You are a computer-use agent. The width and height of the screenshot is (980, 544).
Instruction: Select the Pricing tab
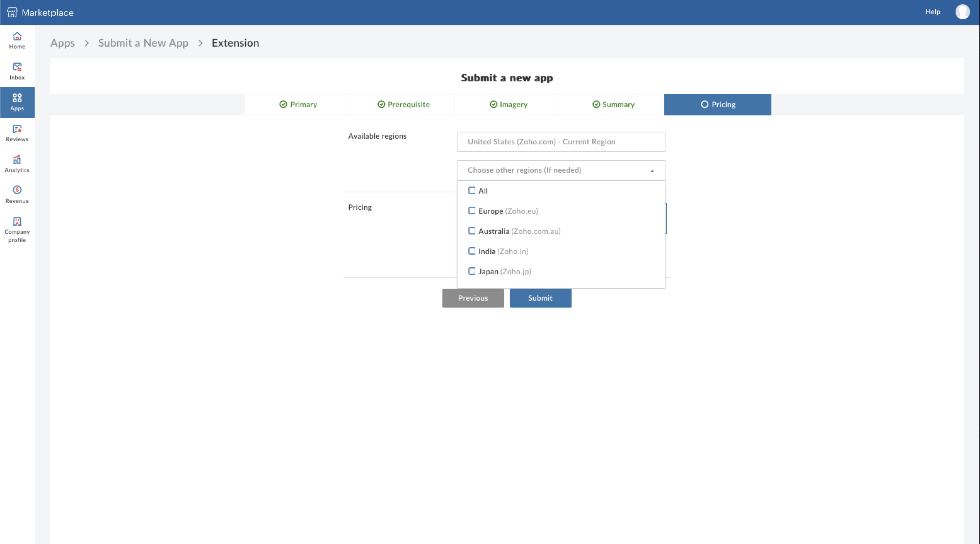coord(717,105)
